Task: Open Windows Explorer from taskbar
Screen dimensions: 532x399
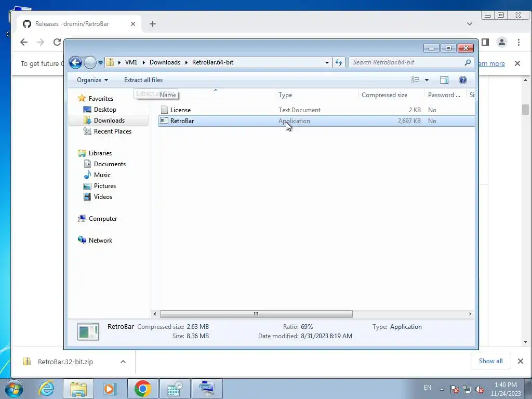Action: pyautogui.click(x=78, y=389)
